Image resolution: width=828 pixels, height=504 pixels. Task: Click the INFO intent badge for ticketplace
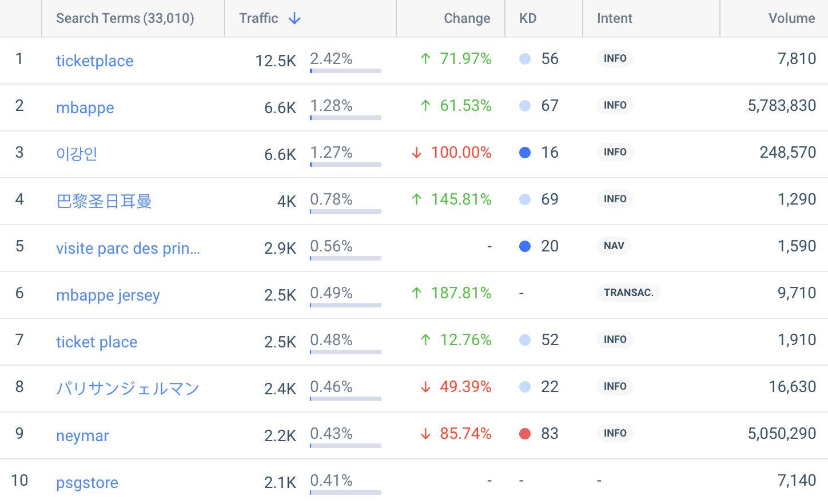point(615,58)
